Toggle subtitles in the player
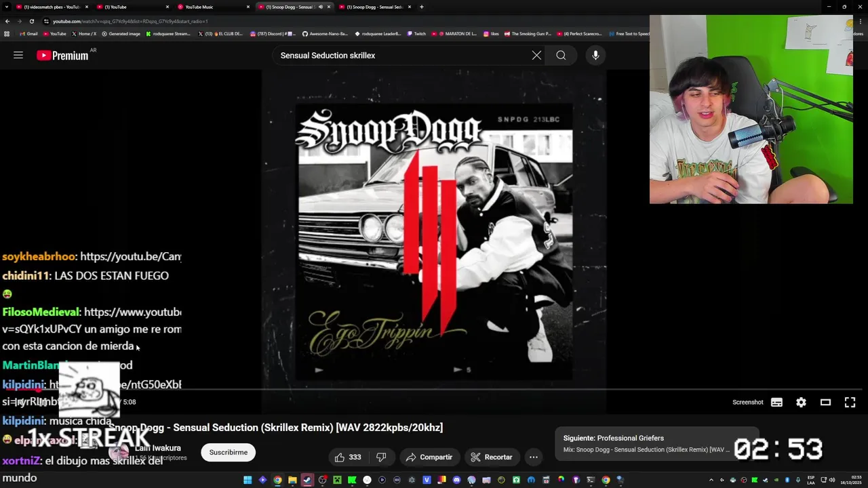868x488 pixels. 776,403
